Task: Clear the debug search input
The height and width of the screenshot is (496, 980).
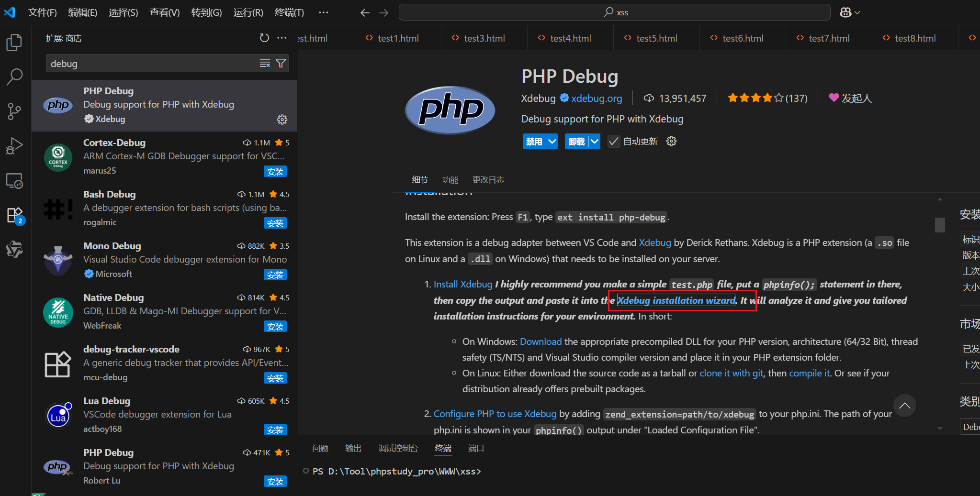Action: tap(264, 63)
